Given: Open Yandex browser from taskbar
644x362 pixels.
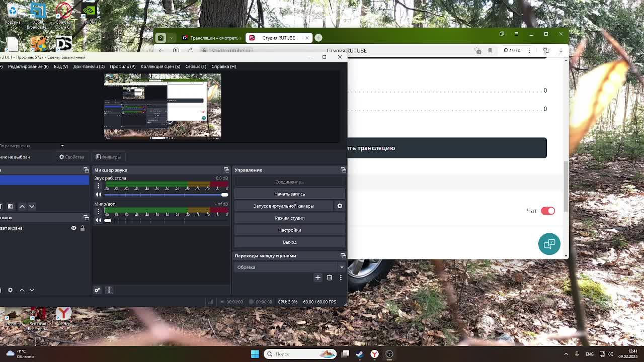Looking at the screenshot, I should (374, 354).
